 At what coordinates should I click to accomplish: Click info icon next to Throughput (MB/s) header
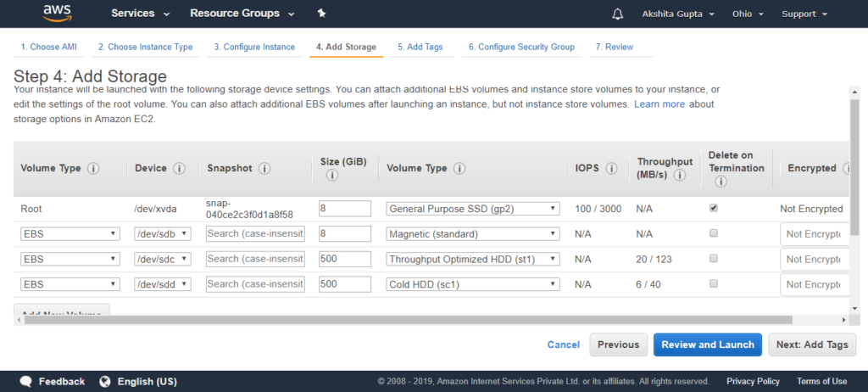680,175
